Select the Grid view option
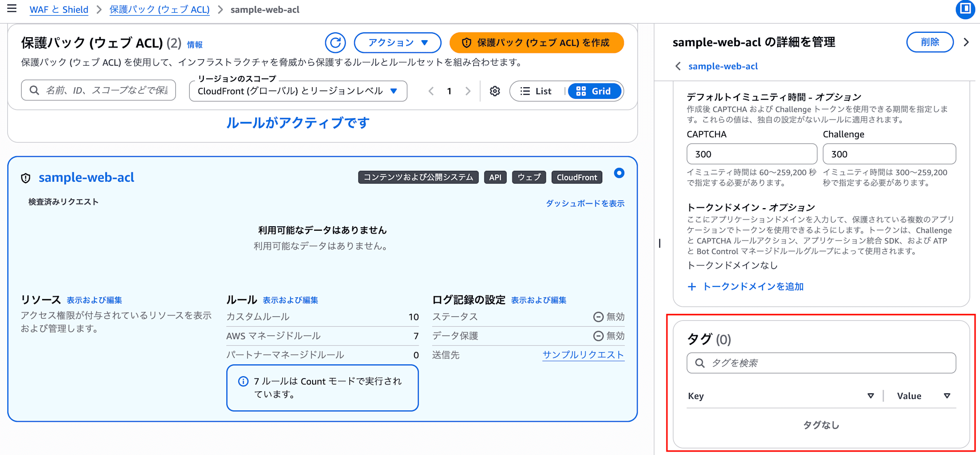Screen dimensions: 980x455 (x=595, y=91)
